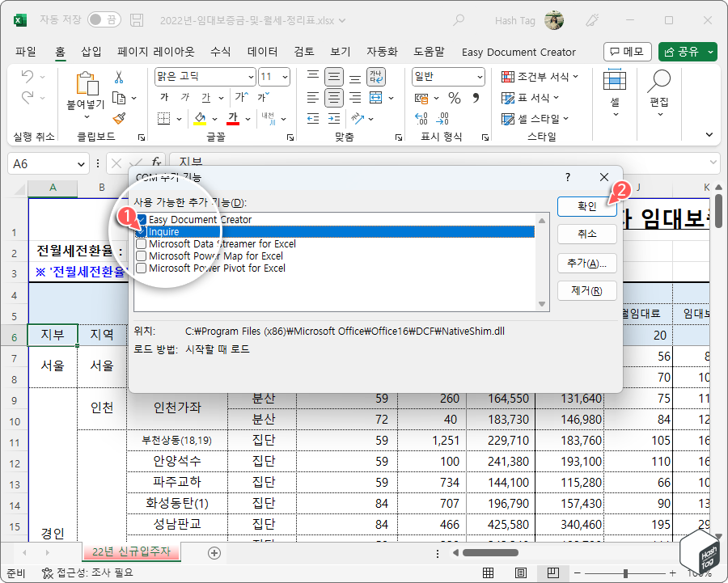
Task: Open the Search magnifier in title bar
Action: coord(459,20)
